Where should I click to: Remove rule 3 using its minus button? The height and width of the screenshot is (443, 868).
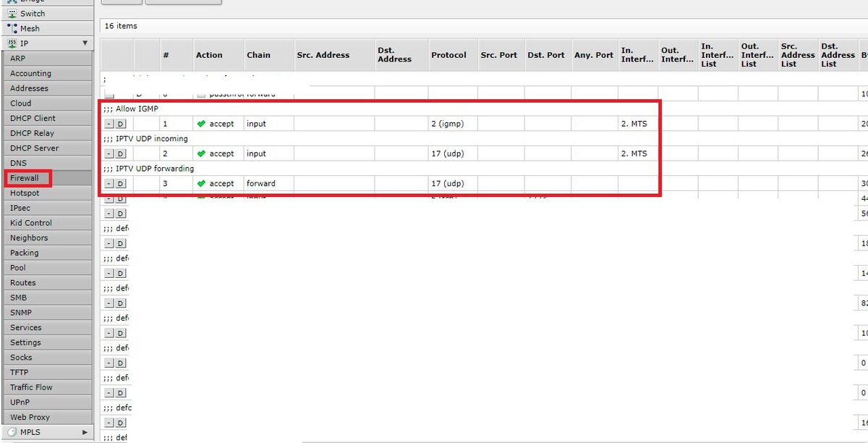point(109,183)
